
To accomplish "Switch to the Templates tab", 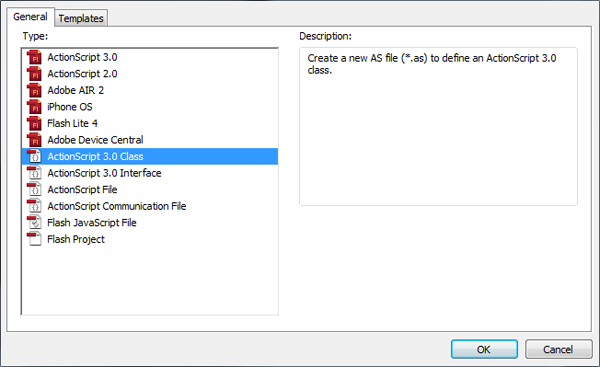I will (x=81, y=18).
